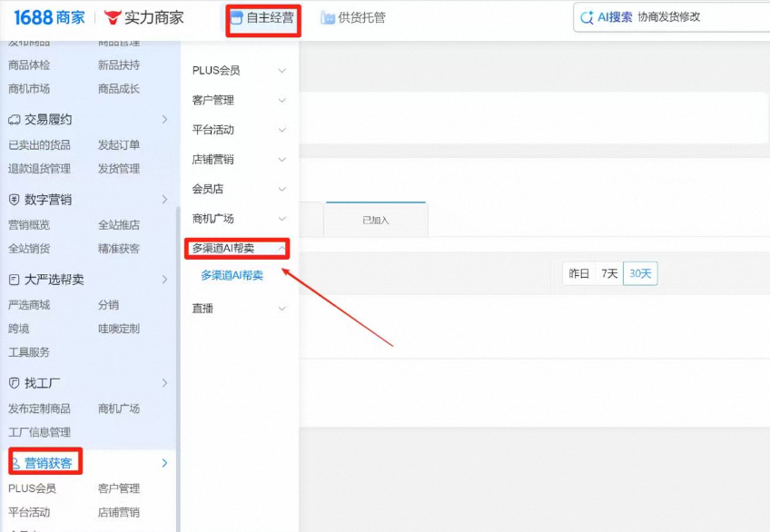
Task: Click the 数字营销 shield icon
Action: point(15,200)
